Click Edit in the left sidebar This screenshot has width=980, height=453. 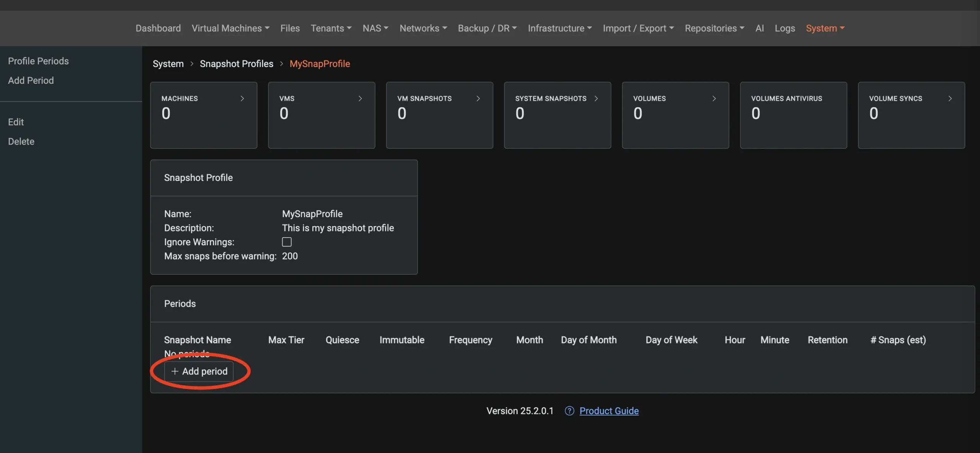tap(16, 122)
